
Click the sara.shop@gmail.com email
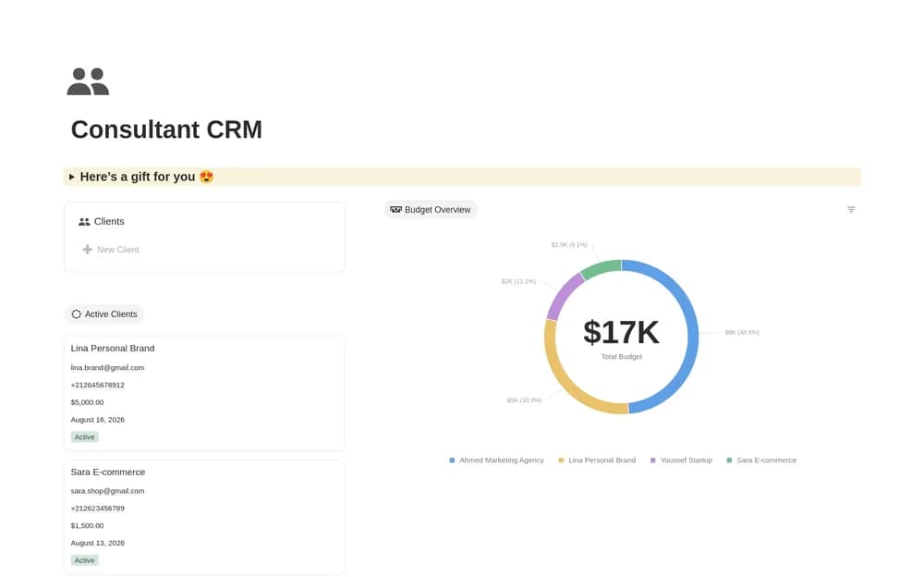click(x=107, y=491)
